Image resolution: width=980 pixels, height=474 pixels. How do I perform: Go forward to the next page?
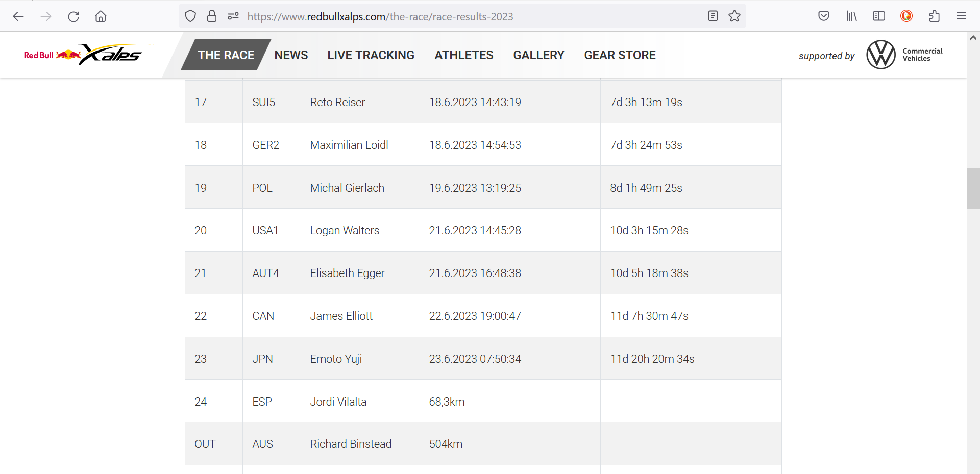click(x=46, y=16)
